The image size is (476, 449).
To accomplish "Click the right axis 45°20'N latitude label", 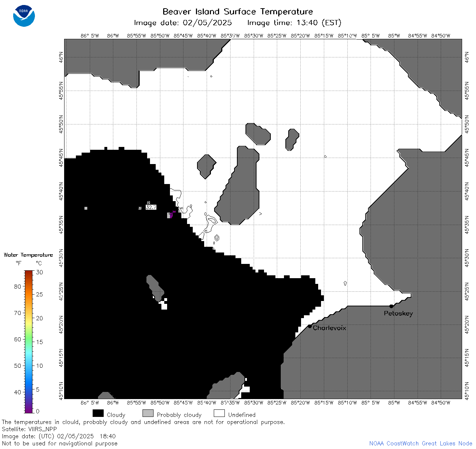I will click(467, 325).
